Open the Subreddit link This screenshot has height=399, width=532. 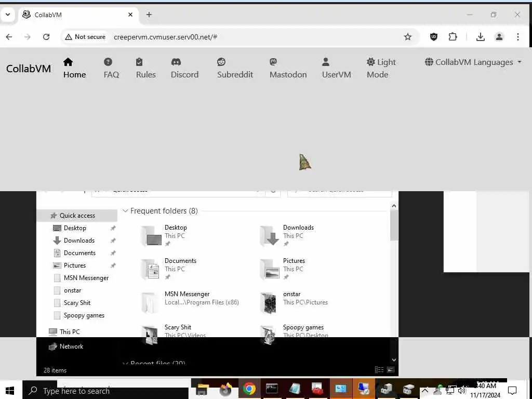click(235, 68)
